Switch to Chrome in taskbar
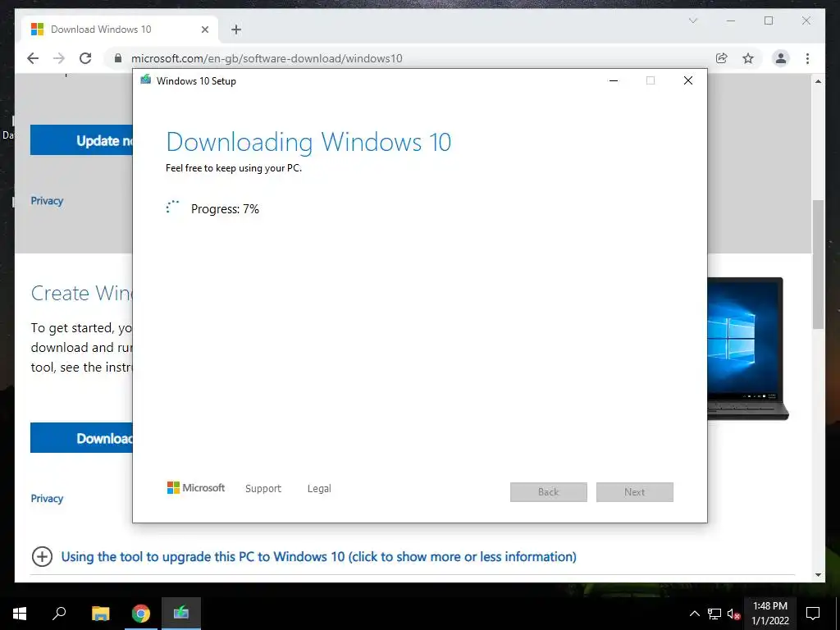The height and width of the screenshot is (630, 840). point(141,614)
